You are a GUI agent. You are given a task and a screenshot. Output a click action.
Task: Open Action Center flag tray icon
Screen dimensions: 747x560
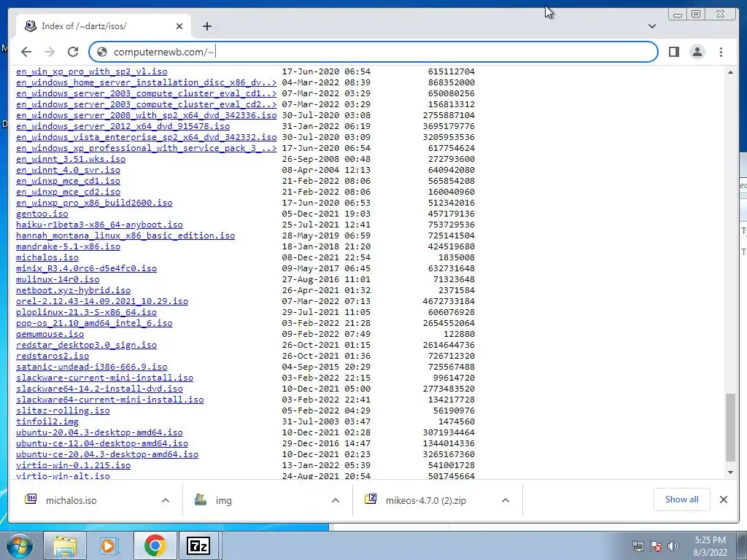656,546
